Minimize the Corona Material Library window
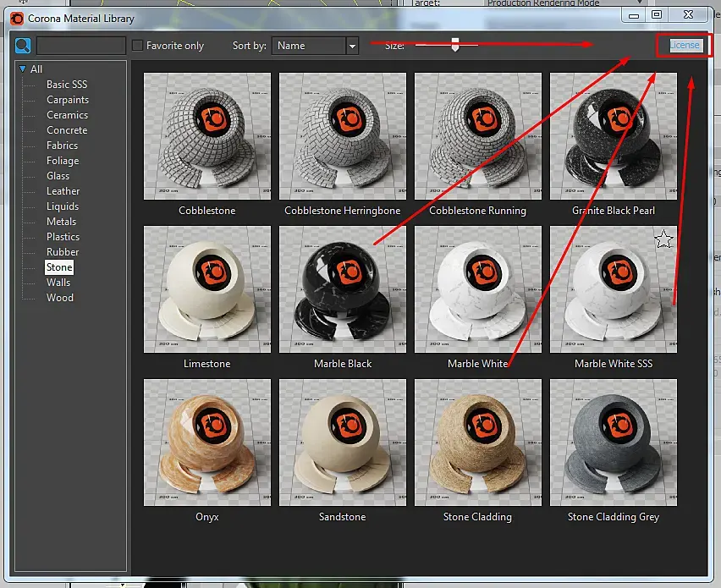 point(634,15)
